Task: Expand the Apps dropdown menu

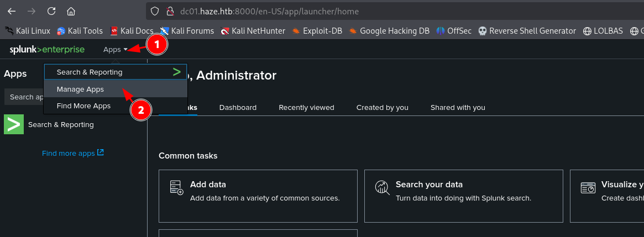Action: pos(115,50)
